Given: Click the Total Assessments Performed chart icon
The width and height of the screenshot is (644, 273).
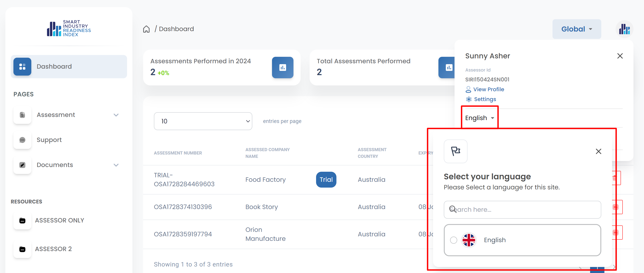Looking at the screenshot, I should pos(448,68).
